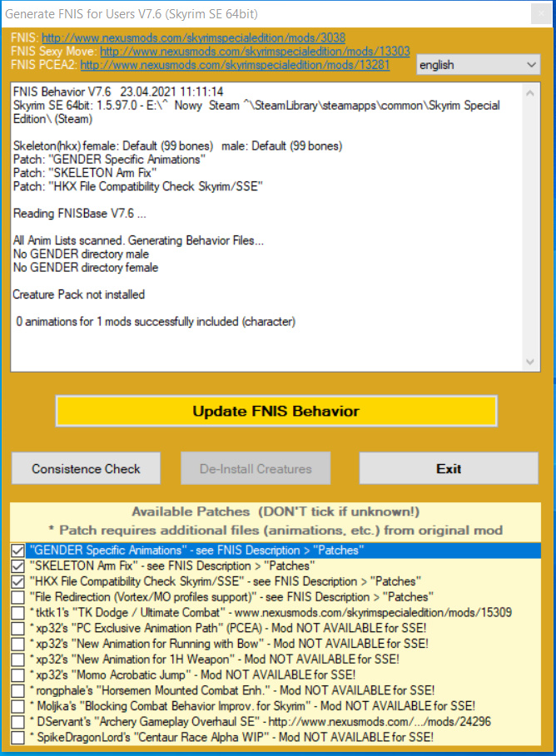Tick New Animation for Running with Bow checkbox
The height and width of the screenshot is (756, 556).
click(17, 644)
